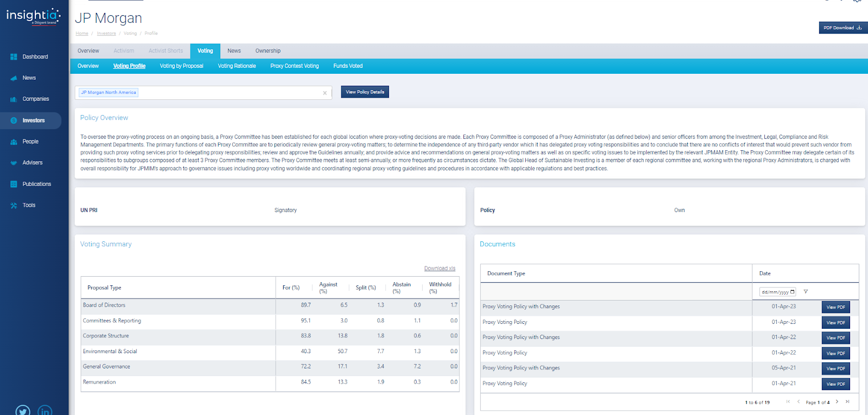The height and width of the screenshot is (415, 868).
Task: Go to next page of documents
Action: click(x=837, y=402)
